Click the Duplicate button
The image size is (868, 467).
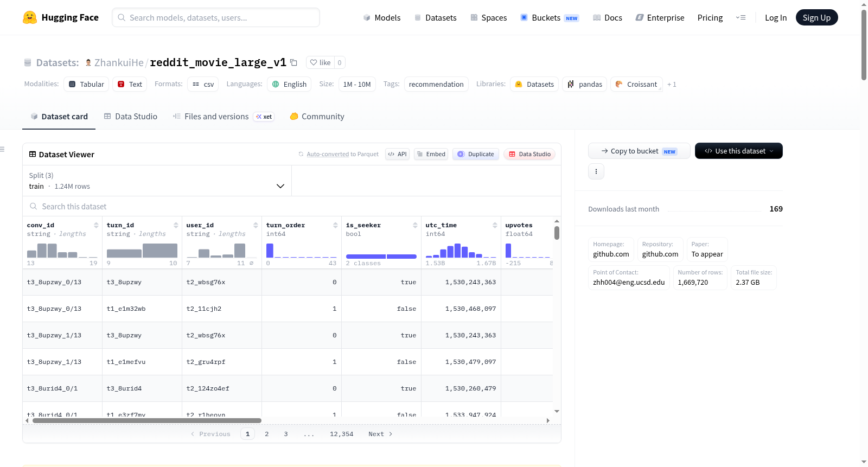[476, 154]
